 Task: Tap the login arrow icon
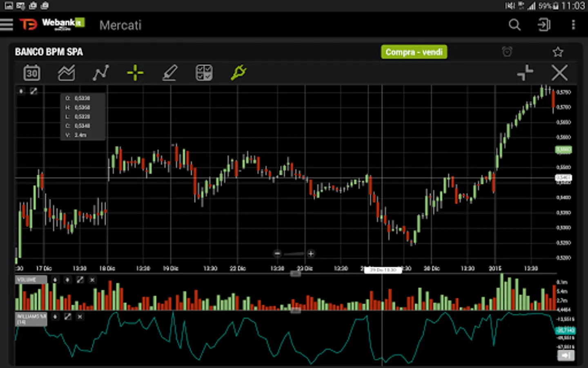[x=544, y=25]
